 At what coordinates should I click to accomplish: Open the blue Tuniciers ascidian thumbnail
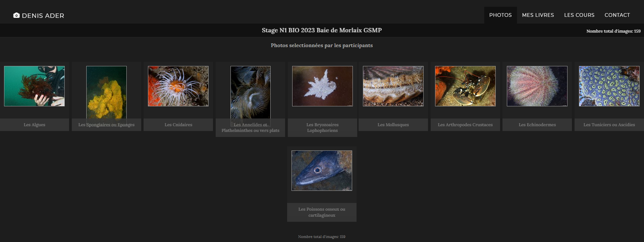click(x=609, y=86)
